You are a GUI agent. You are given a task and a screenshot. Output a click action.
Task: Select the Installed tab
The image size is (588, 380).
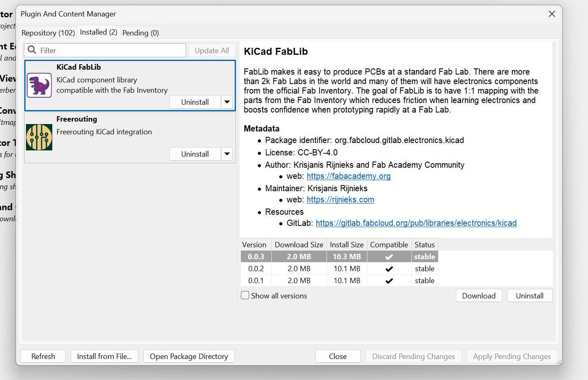(x=98, y=32)
